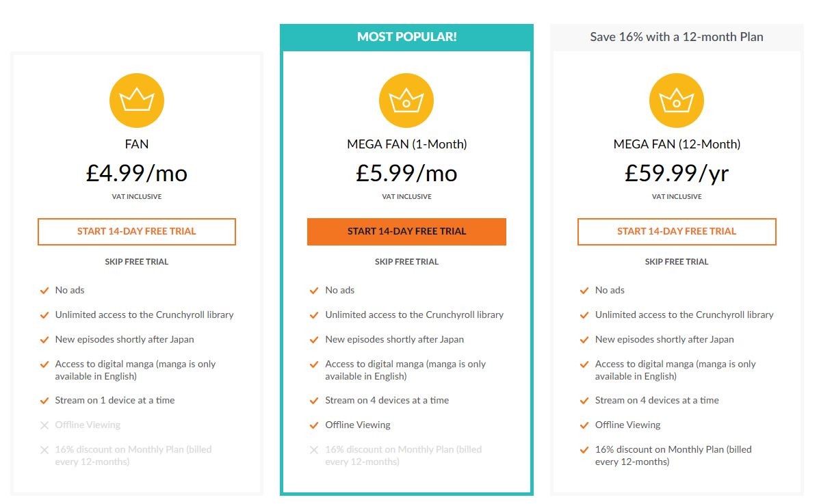The image size is (819, 504).
Task: Select Skip Free Trial on MEGA FAN (1-Month)
Action: 406,261
